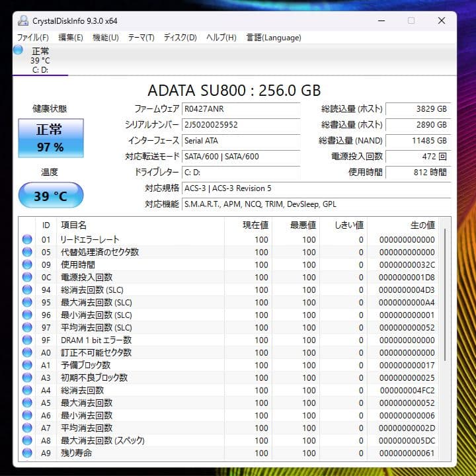Image resolution: width=476 pixels, height=476 pixels.
Task: Click the drive letter field C: D:
Action: click(x=241, y=173)
